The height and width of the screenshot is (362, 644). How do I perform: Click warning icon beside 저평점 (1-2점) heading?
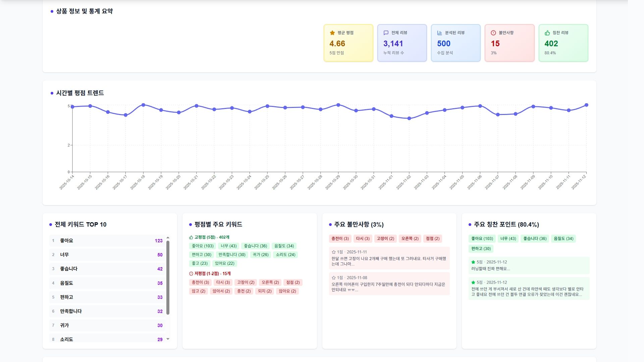191,274
